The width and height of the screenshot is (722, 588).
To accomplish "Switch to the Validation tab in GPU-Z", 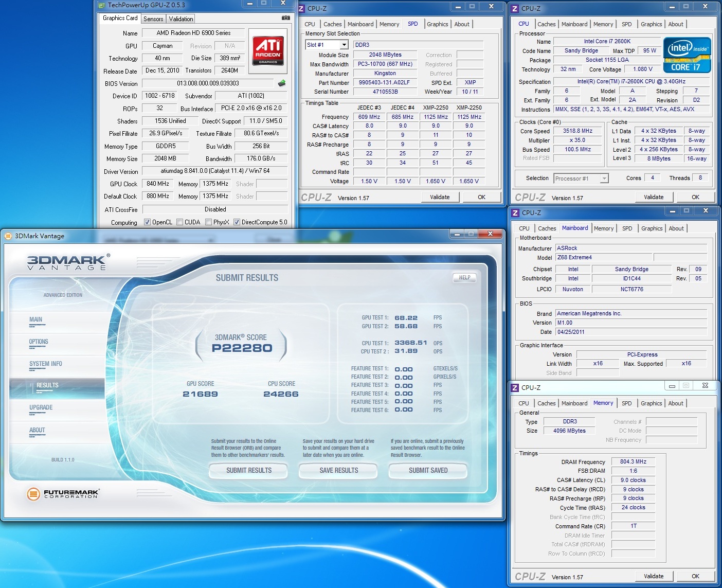I will (x=181, y=19).
